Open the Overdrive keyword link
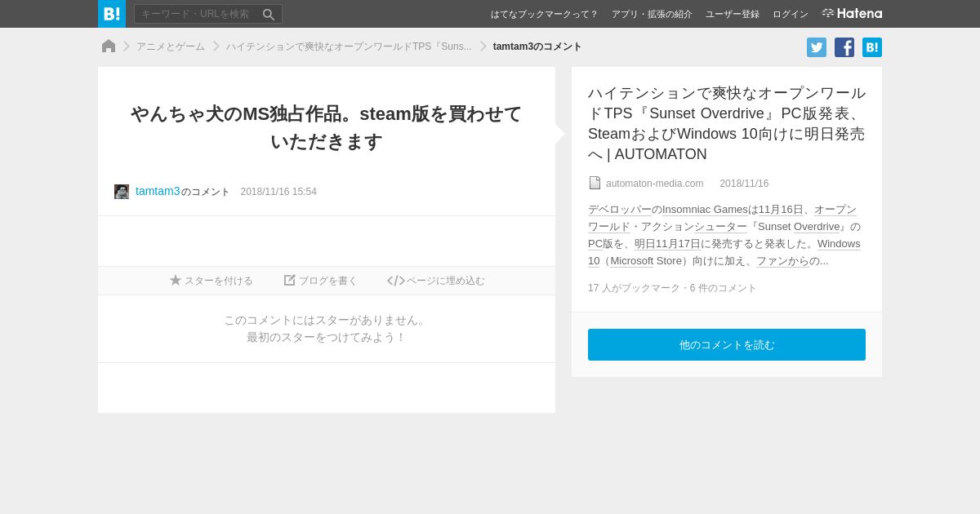 817,227
